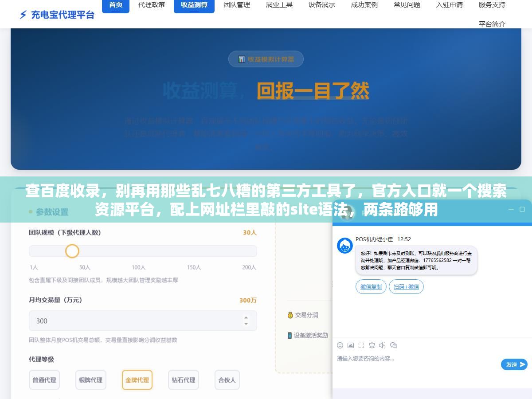Select the 金牌代理 level option
The image size is (532, 399).
coord(137,380)
